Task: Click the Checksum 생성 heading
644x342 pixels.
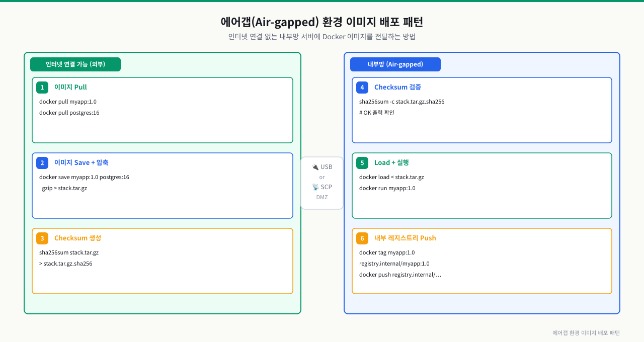Action: [77, 238]
